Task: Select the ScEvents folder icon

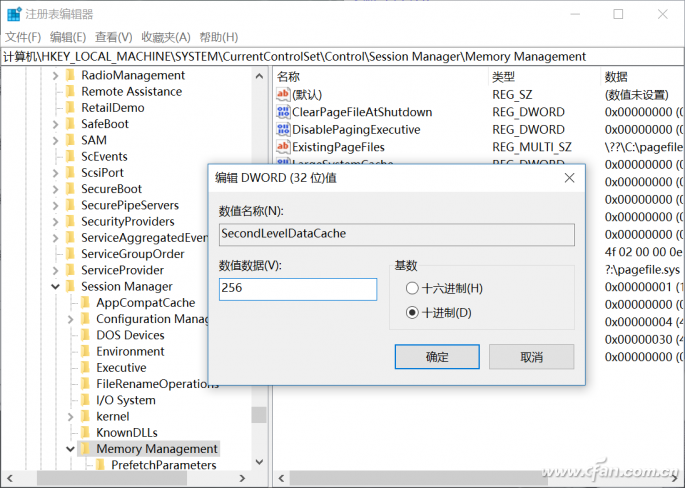Action: (70, 156)
